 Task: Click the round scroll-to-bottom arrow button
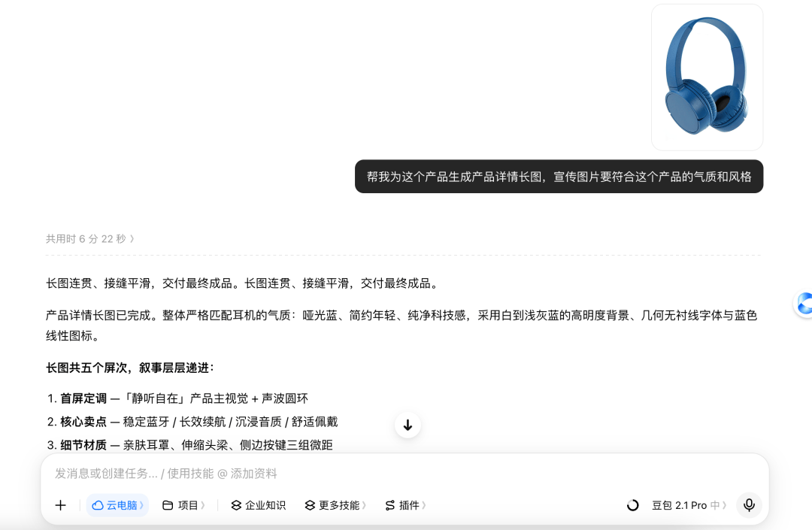tap(408, 426)
